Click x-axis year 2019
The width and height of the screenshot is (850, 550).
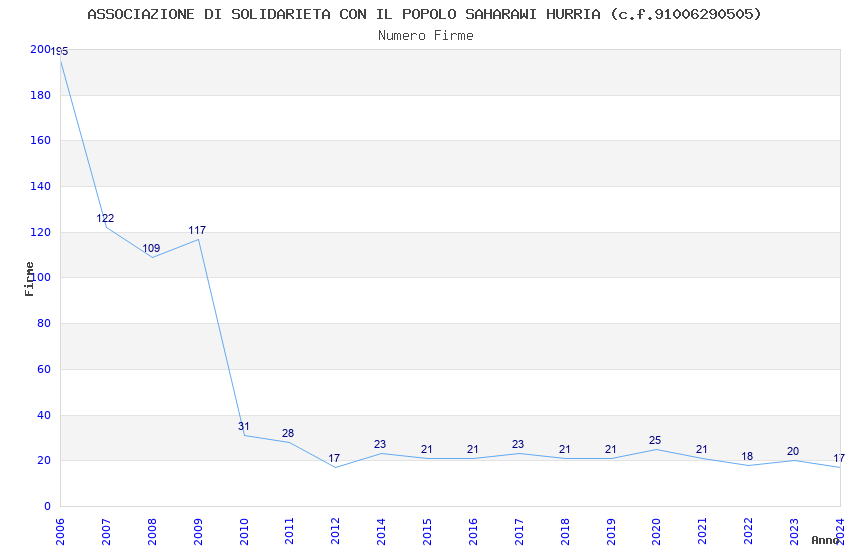611,532
